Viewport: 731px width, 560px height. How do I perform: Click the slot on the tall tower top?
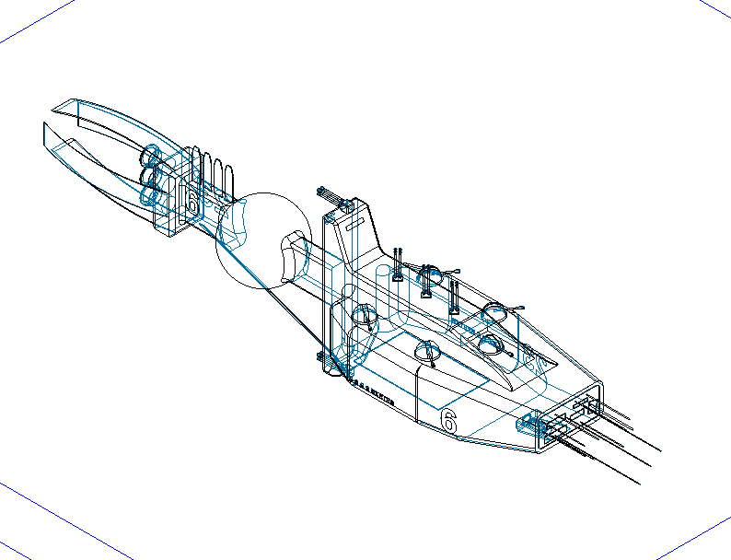point(351,222)
